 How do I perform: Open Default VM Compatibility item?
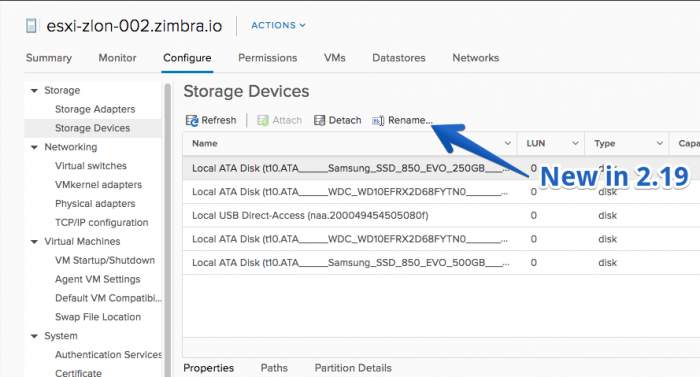tap(108, 298)
